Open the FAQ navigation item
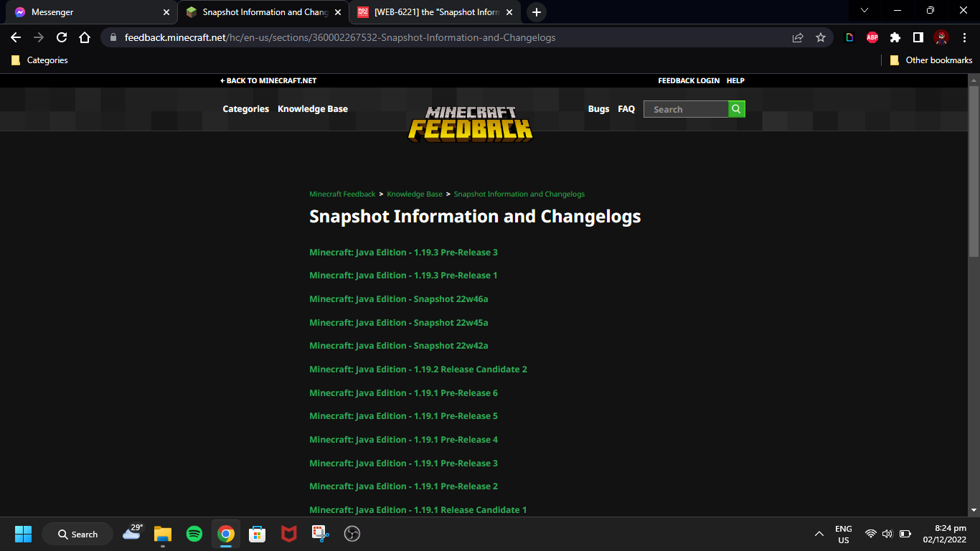The width and height of the screenshot is (980, 551). coord(626,109)
